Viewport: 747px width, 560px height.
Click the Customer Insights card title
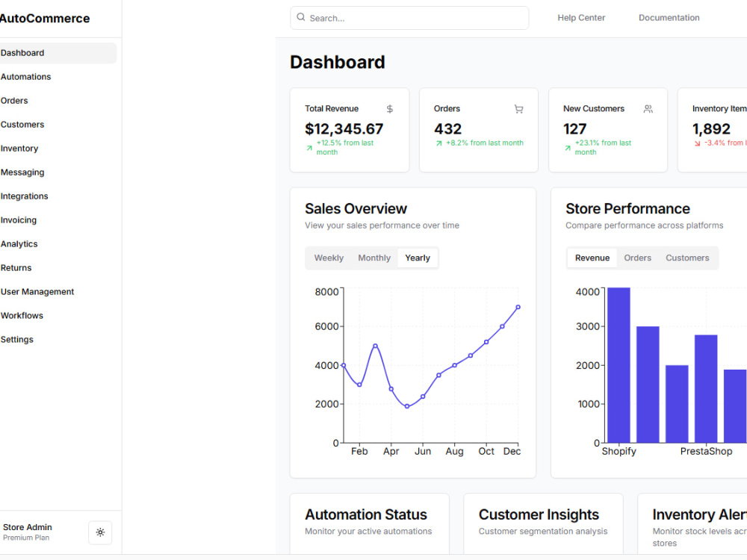pyautogui.click(x=539, y=514)
